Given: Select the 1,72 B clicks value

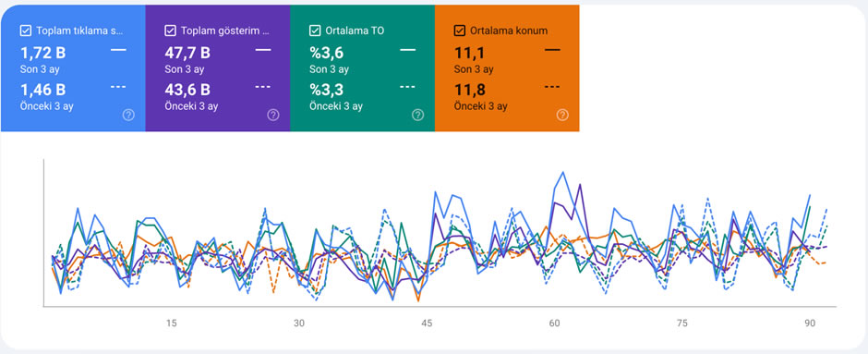Looking at the screenshot, I should pyautogui.click(x=43, y=54).
